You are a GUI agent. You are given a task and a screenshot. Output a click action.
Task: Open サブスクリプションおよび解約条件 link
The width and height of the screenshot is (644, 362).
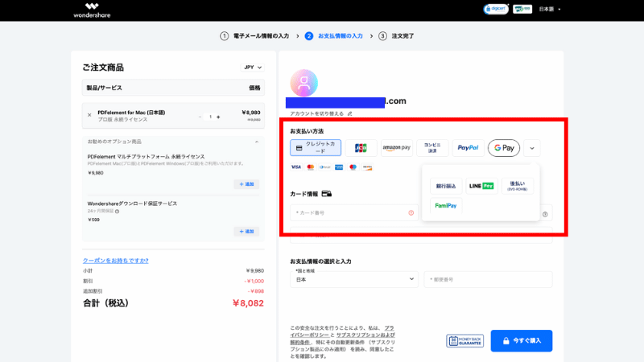[343, 339]
